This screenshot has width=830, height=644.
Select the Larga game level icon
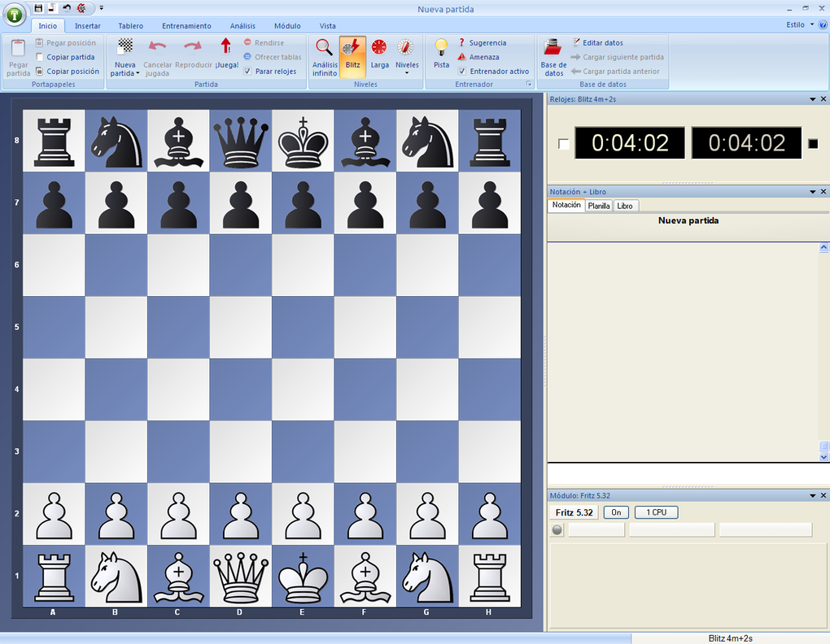tap(379, 47)
